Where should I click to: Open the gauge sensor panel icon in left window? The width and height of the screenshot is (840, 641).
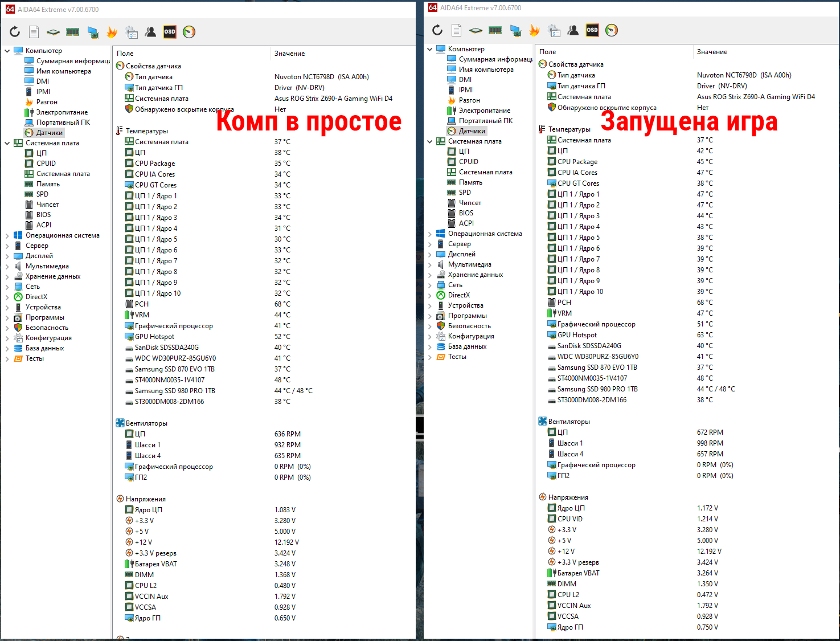[x=189, y=32]
